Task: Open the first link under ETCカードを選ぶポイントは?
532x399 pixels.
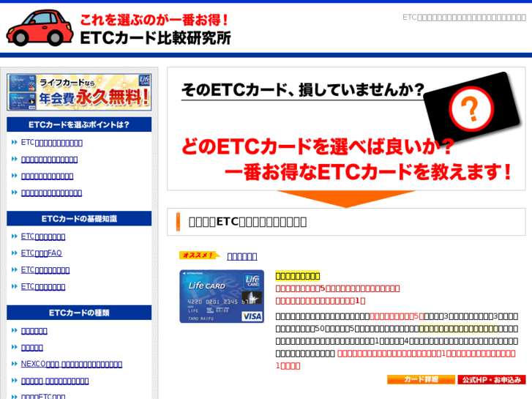Action: (x=51, y=143)
